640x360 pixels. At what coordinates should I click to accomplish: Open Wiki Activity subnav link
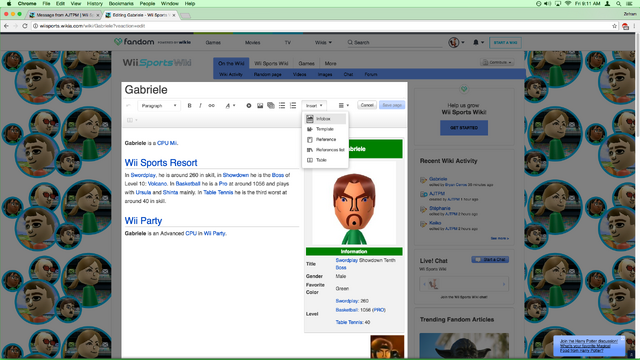231,74
